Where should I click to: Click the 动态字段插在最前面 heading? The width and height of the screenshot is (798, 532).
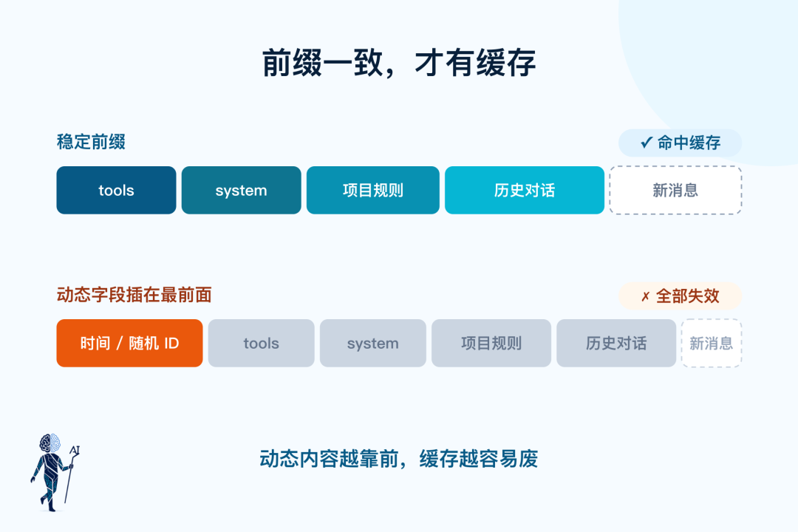pyautogui.click(x=134, y=295)
